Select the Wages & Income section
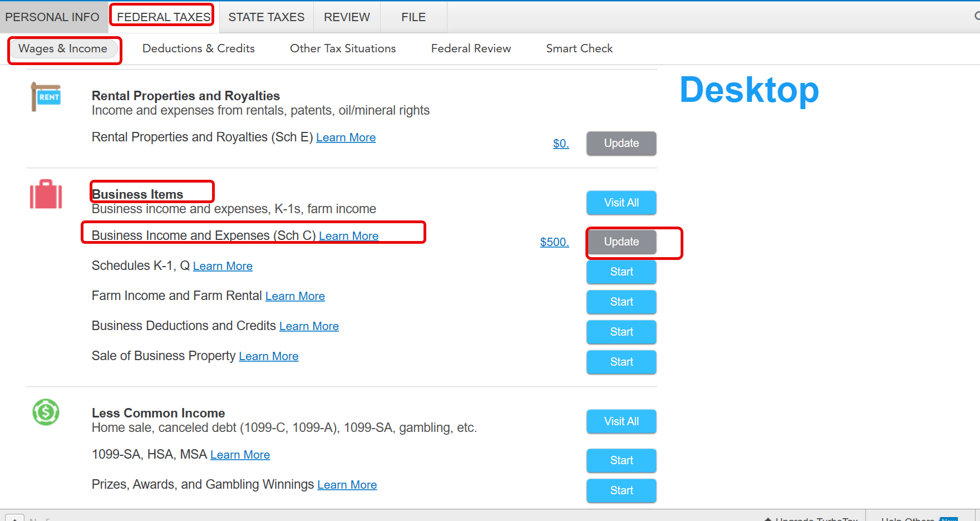 (63, 48)
